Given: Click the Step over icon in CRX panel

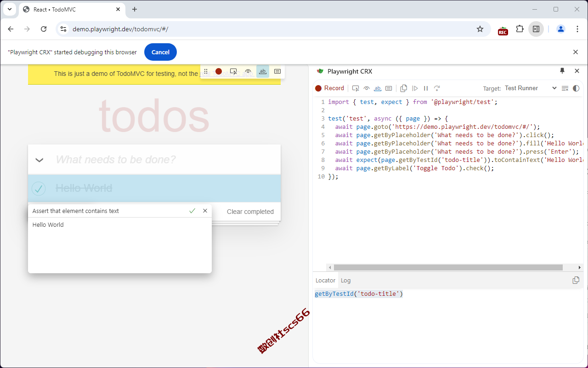Looking at the screenshot, I should pyautogui.click(x=437, y=88).
